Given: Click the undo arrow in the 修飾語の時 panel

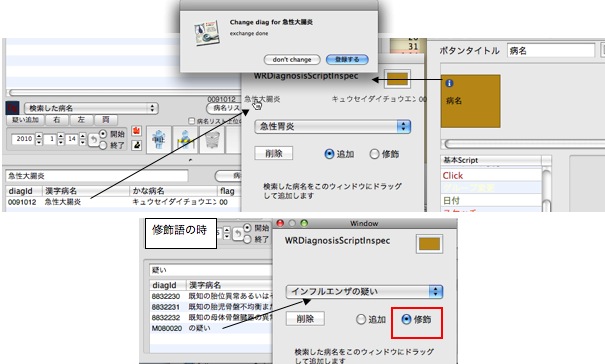Looking at the screenshot, I should point(238,233).
